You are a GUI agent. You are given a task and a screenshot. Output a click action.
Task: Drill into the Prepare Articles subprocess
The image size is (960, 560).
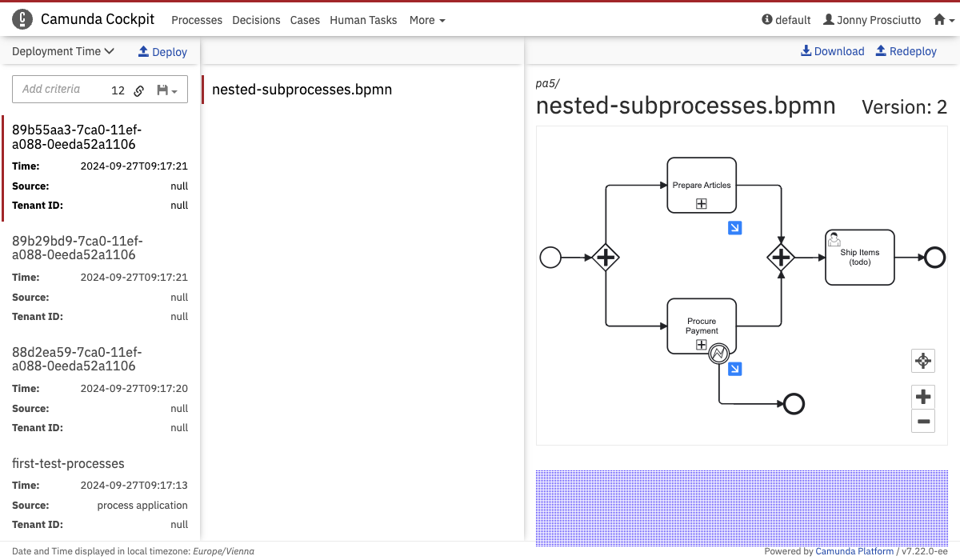tap(734, 228)
